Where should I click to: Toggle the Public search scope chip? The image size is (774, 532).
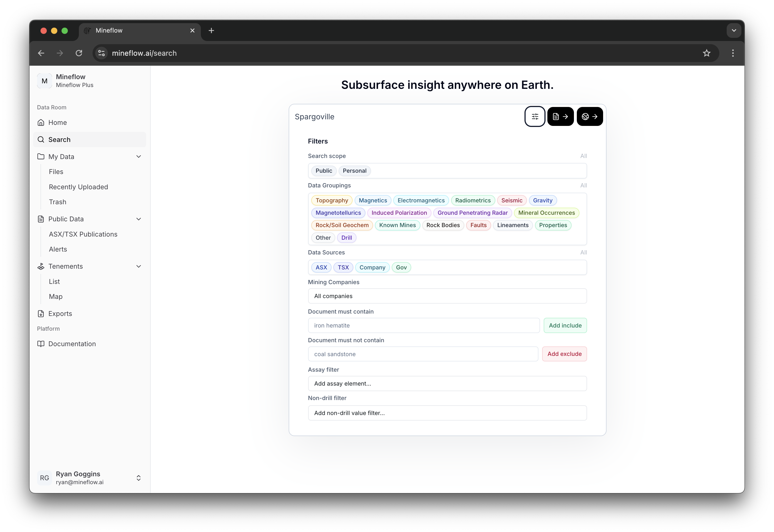tap(324, 171)
